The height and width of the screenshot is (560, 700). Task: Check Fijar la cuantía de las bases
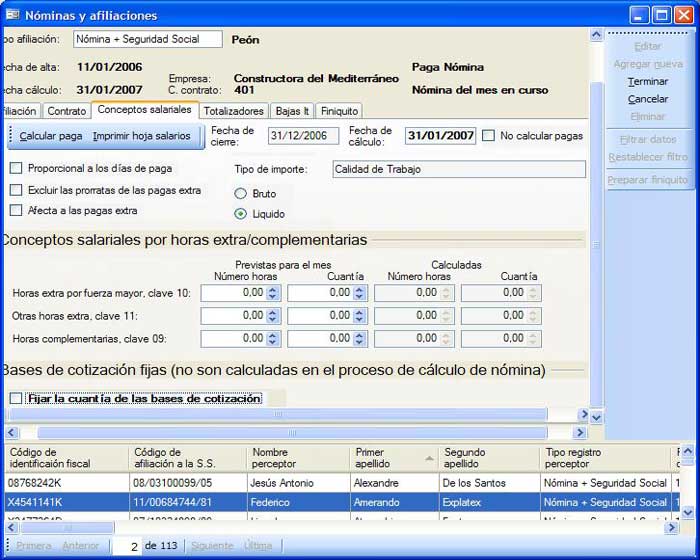[x=16, y=399]
